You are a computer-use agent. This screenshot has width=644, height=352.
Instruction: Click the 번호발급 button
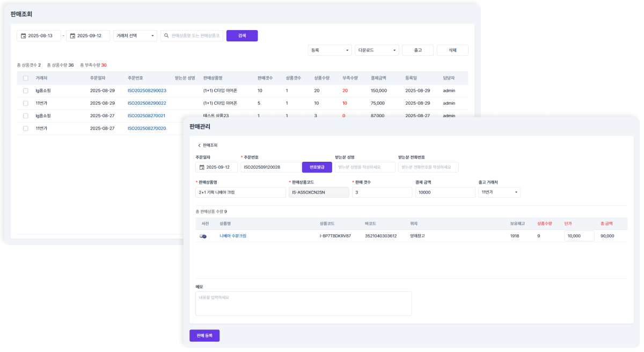click(317, 168)
